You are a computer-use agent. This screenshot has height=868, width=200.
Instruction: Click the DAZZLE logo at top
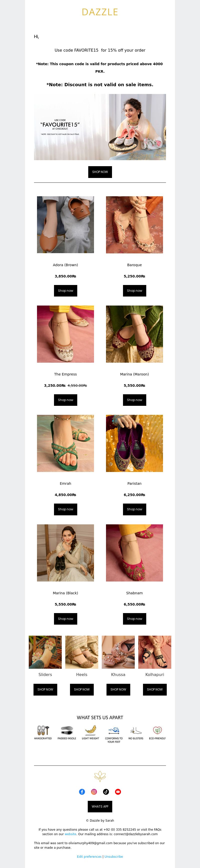100,12
